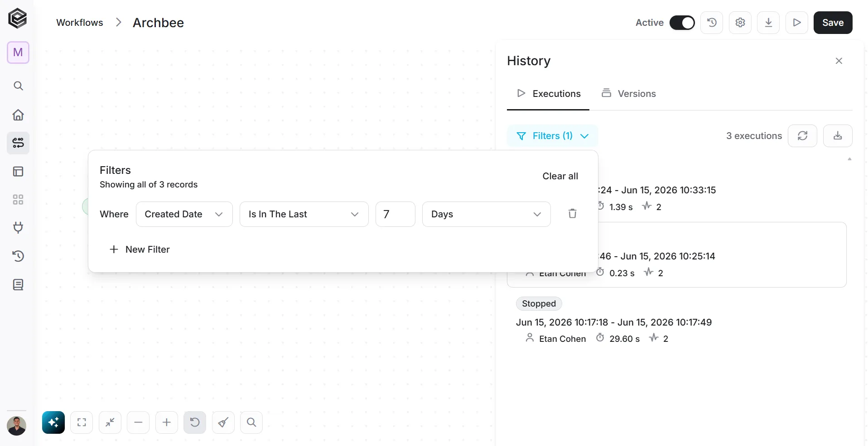This screenshot has width=868, height=446.
Task: Collapse canvas nodes with arrows icon
Action: click(x=110, y=422)
